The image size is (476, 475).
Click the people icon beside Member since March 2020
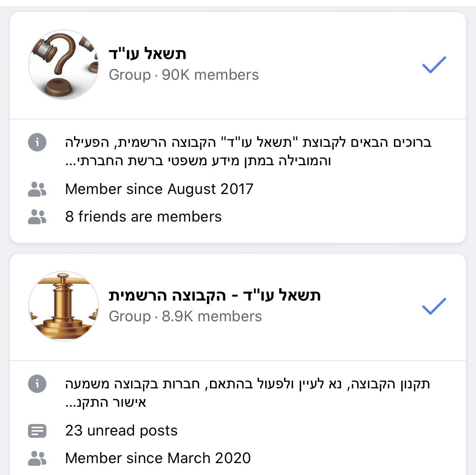[37, 459]
